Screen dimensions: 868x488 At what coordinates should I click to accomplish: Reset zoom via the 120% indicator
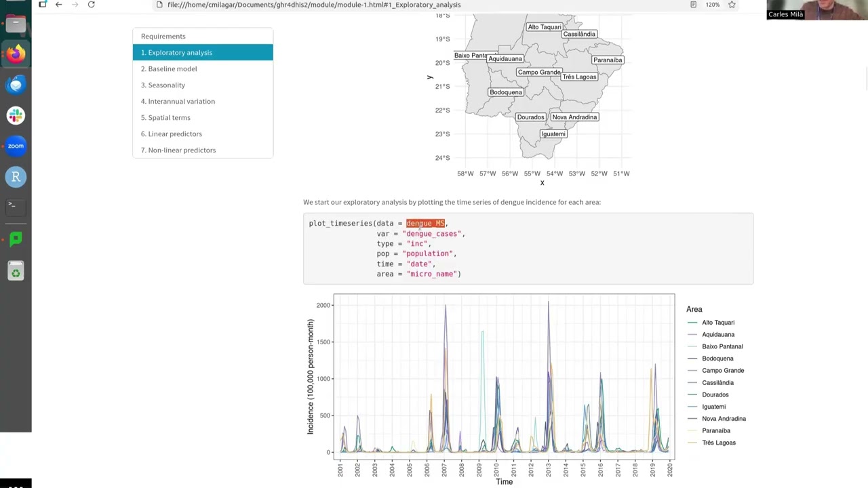tap(712, 5)
